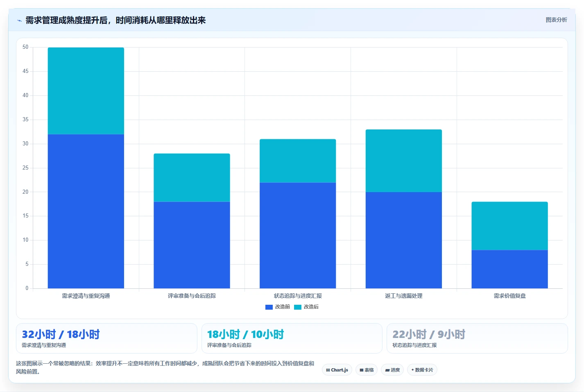Screen dimensions: 584x392
Task: Click the blue 改造前 bar for 评审准备与会后追踪
Action: pos(192,245)
